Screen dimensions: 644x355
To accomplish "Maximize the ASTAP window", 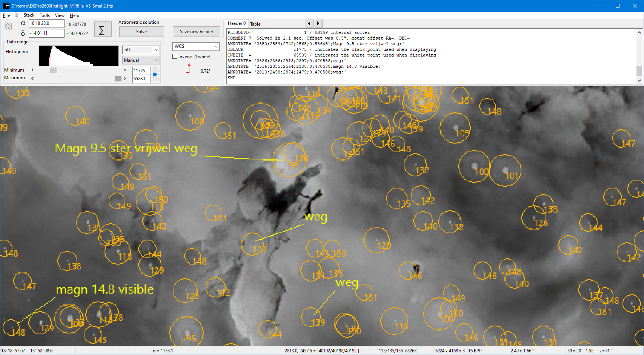I will coord(618,6).
